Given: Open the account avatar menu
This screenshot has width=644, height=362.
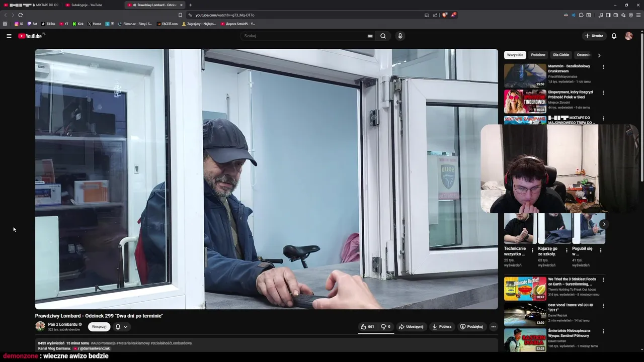Looking at the screenshot, I should 628,36.
